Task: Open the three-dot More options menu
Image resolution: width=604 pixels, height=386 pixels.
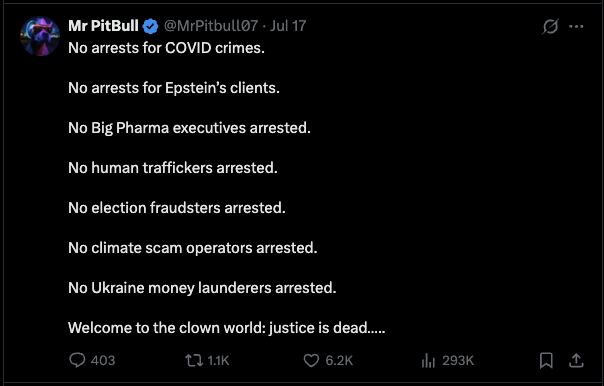Action: point(576,27)
